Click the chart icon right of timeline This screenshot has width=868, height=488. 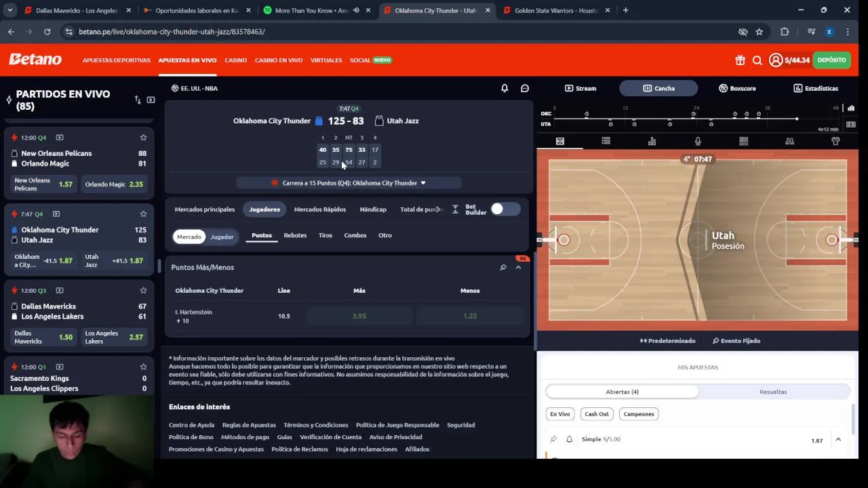click(851, 108)
